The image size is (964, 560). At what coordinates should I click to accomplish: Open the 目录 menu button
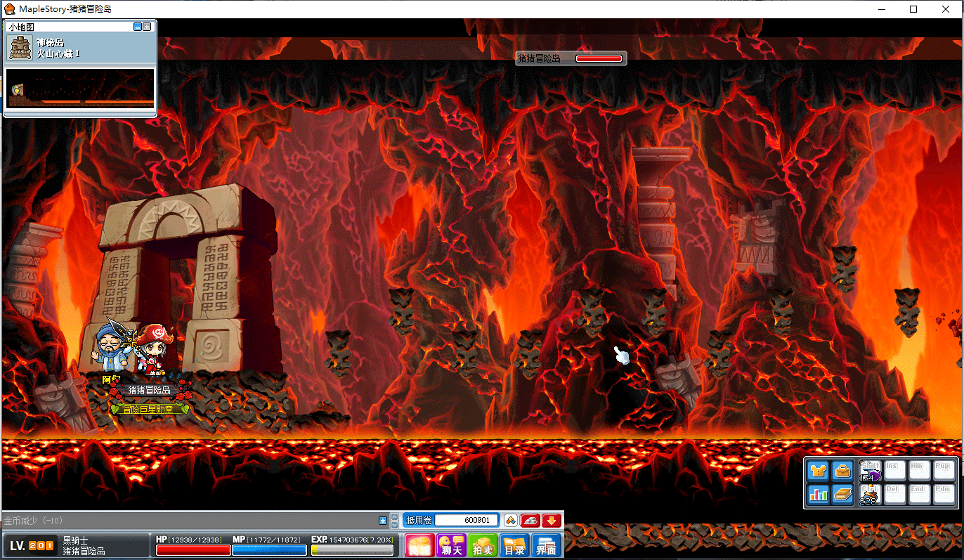click(x=514, y=546)
